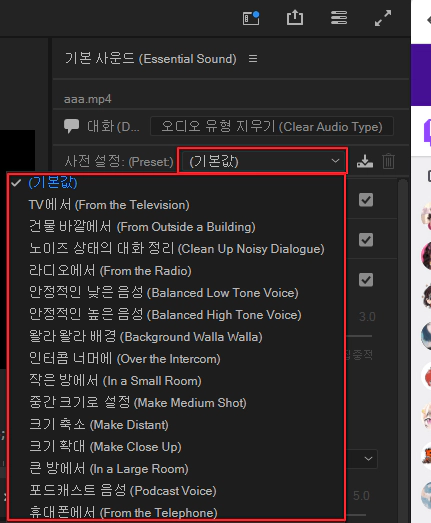Choose From the Television preset

177,205
